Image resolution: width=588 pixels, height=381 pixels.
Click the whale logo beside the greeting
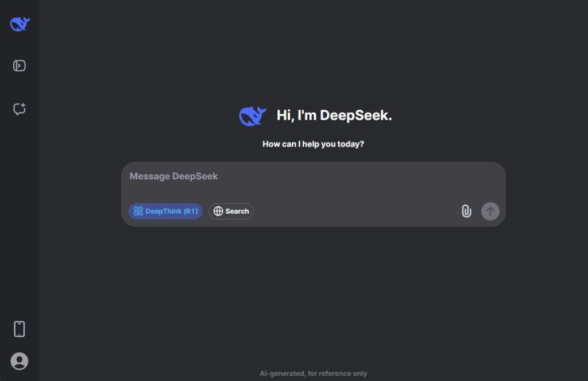point(253,114)
